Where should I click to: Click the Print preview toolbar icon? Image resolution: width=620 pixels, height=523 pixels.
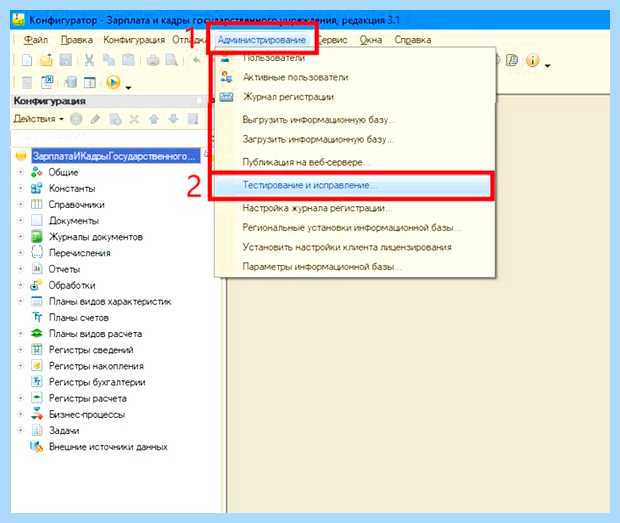(x=172, y=60)
